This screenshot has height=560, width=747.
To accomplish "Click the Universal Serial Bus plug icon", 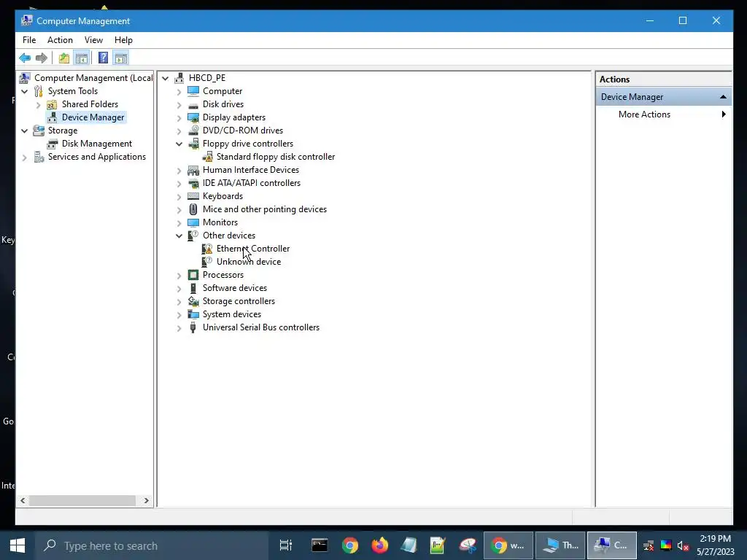I will (193, 327).
